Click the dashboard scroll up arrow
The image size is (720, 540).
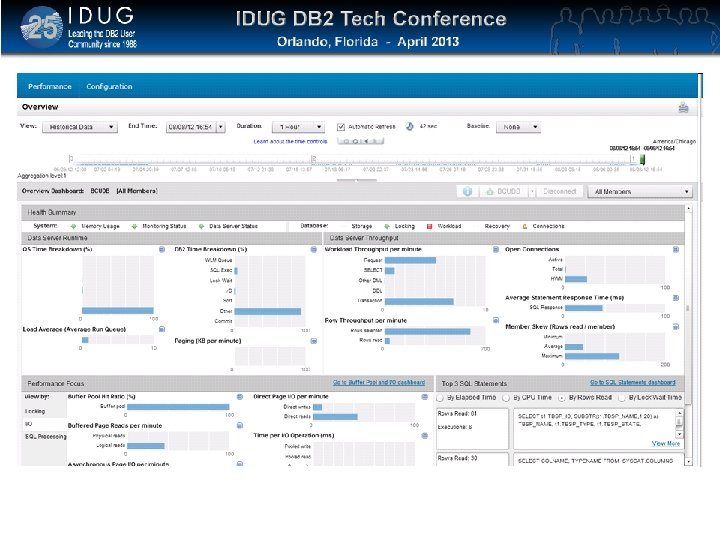[x=688, y=209]
